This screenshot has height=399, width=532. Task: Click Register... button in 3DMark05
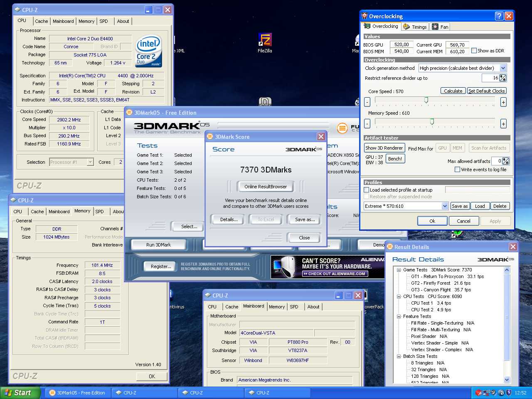161,266
